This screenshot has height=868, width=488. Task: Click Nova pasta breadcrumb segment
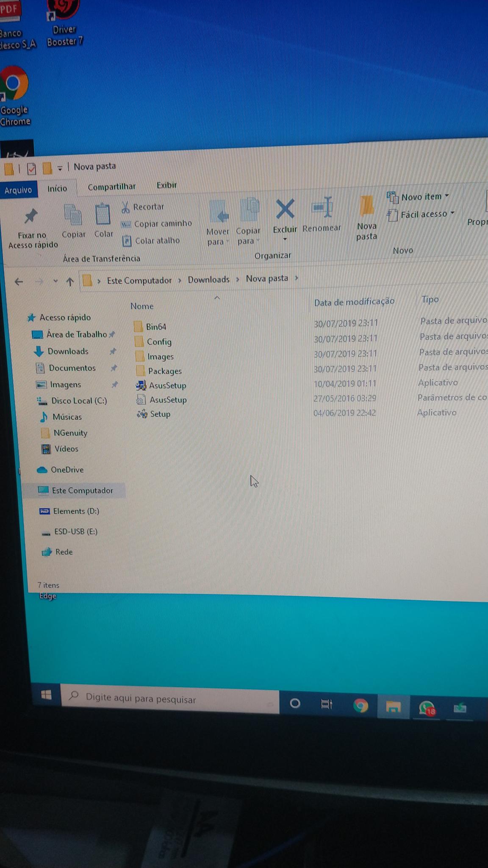[x=267, y=278]
